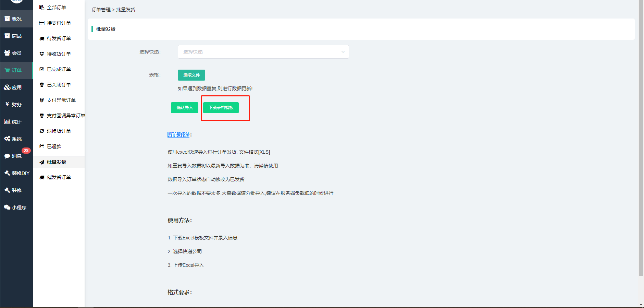
Task: Open 装修 decoration sidebar icon
Action: pos(7,190)
